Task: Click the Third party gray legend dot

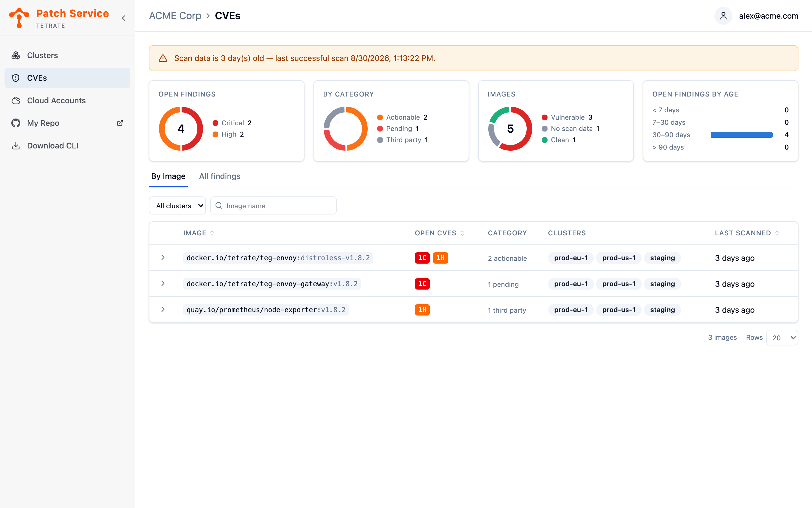Action: click(380, 140)
